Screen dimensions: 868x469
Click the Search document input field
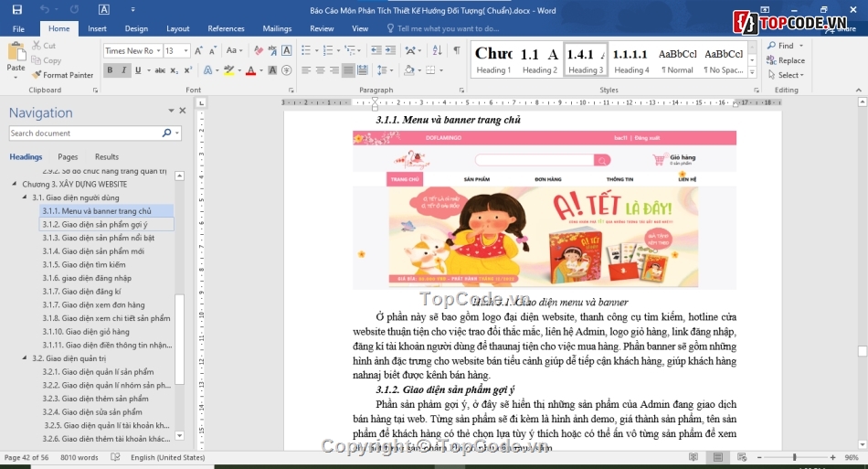pos(84,133)
